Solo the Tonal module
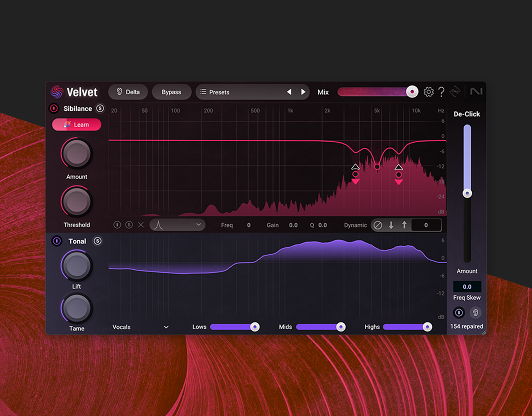 coord(97,241)
